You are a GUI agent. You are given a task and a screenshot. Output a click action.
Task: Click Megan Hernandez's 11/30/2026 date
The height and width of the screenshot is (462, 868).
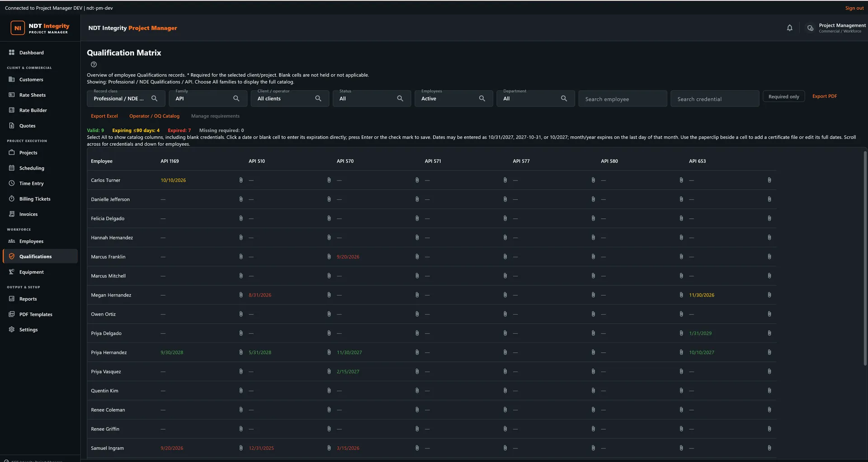coord(702,295)
